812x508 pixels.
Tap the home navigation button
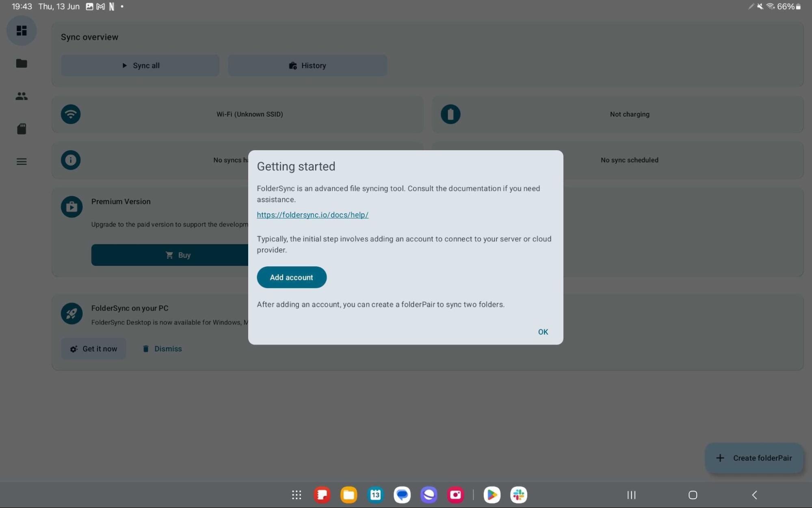pos(693,495)
